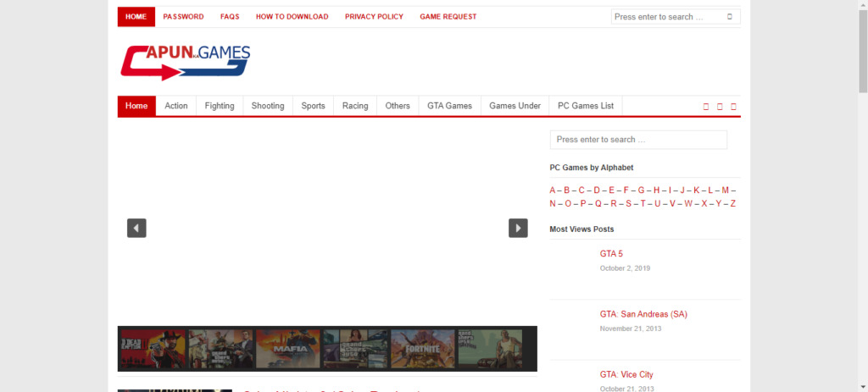Screen dimensions: 868x392
Task: Open the GTA Games tab
Action: [x=450, y=106]
